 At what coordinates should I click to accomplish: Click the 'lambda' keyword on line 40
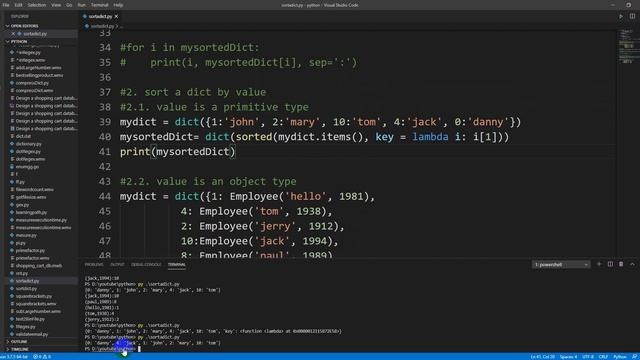coord(430,137)
